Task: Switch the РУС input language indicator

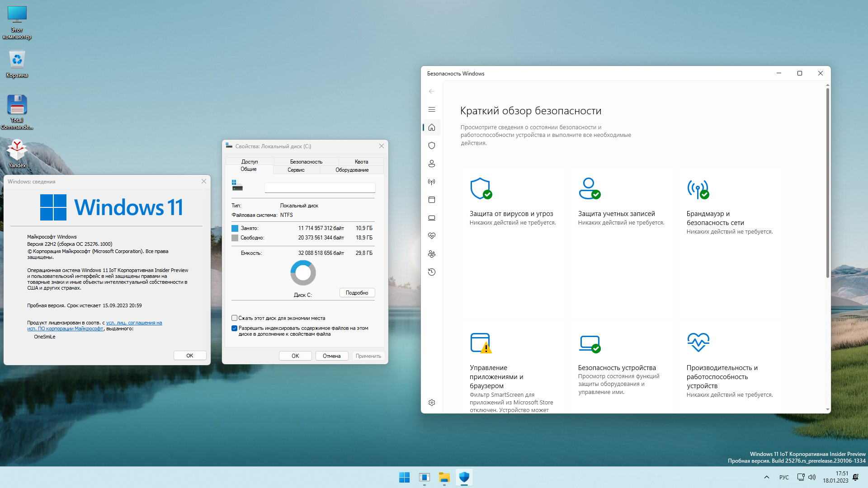Action: coord(784,477)
